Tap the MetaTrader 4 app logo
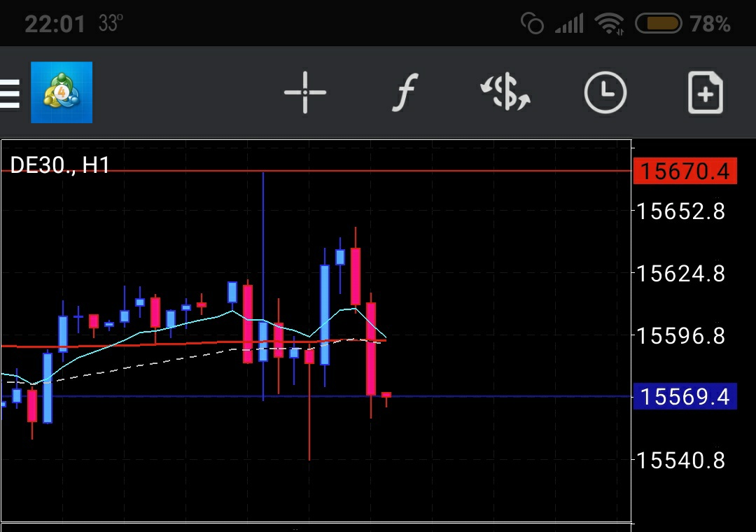Screen dimensions: 756x532 click(x=62, y=92)
